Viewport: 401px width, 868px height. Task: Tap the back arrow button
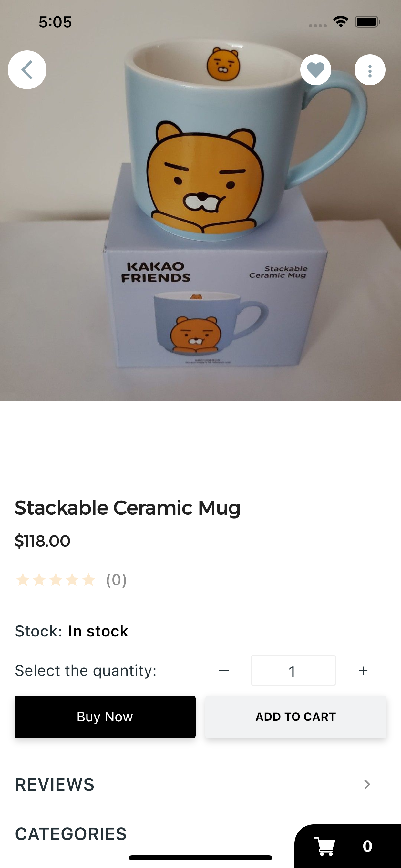(x=27, y=70)
